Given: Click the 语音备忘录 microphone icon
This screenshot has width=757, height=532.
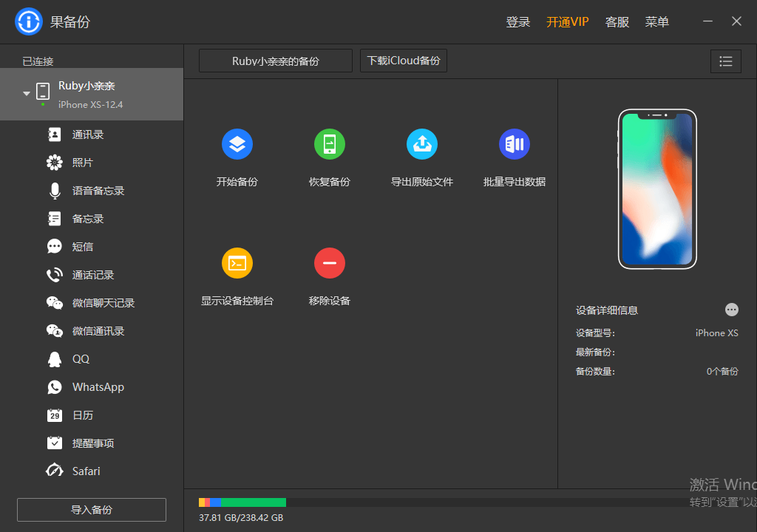Looking at the screenshot, I should (x=55, y=191).
